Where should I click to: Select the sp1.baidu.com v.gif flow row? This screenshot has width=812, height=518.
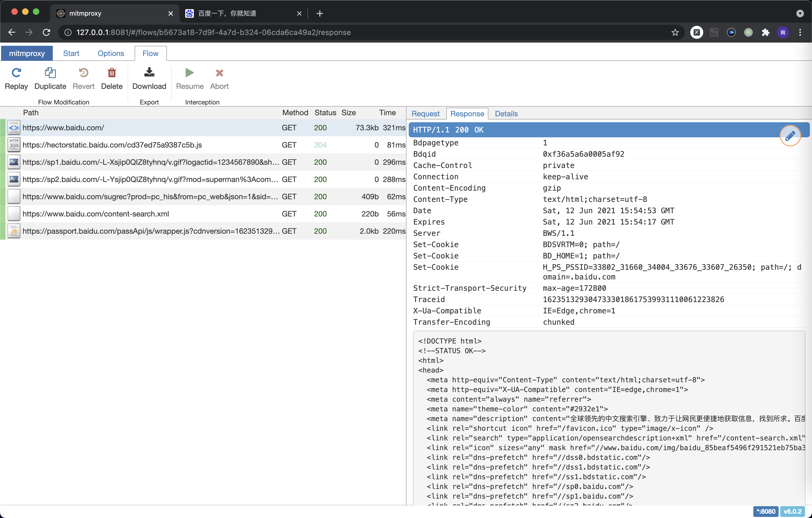coord(203,162)
